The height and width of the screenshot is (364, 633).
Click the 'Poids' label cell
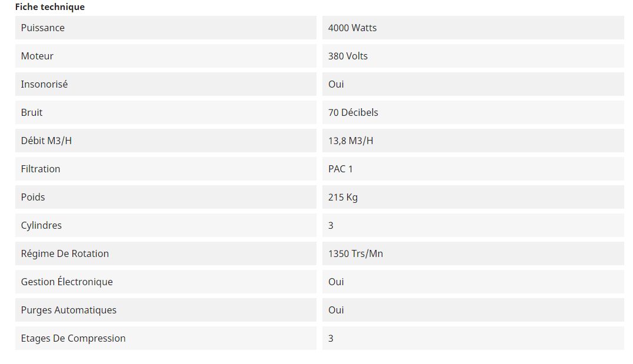pyautogui.click(x=33, y=197)
